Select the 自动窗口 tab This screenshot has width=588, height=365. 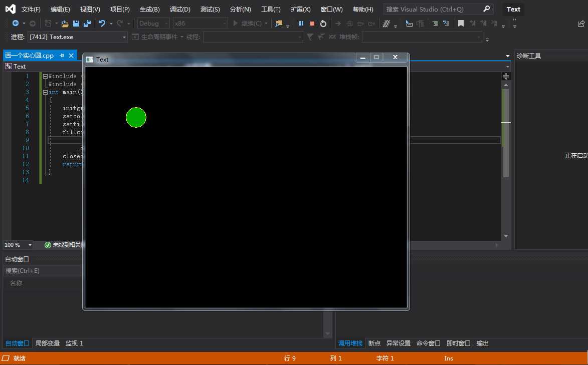[x=17, y=343]
